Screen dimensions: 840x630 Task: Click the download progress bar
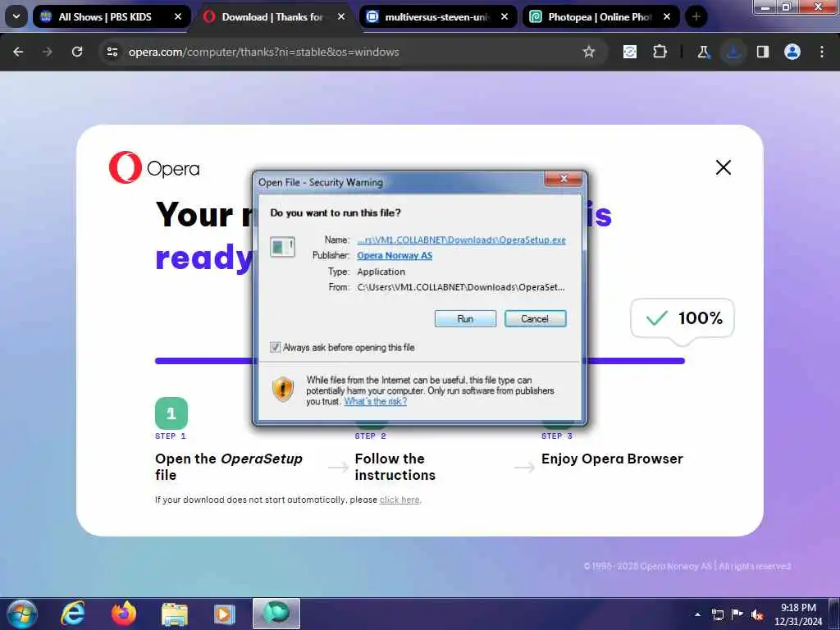420,361
